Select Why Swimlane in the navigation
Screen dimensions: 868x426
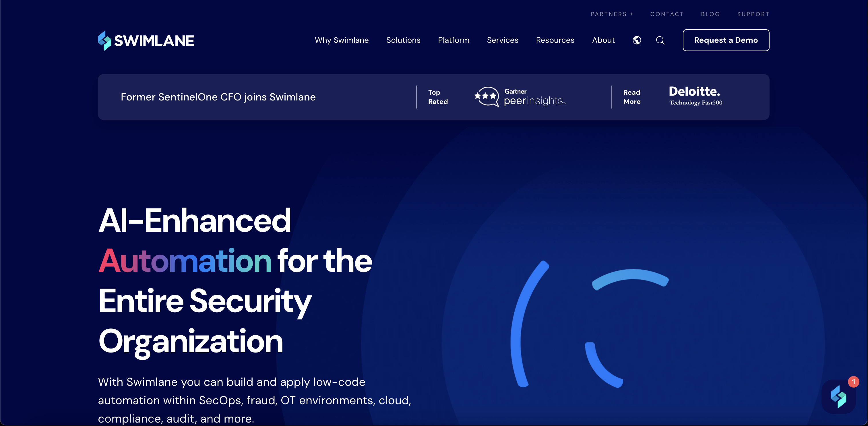pyautogui.click(x=342, y=40)
